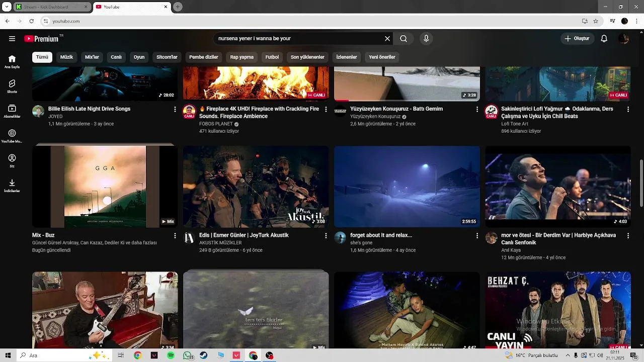
Task: Select the Yeni öneriler filter chip
Action: pyautogui.click(x=382, y=57)
